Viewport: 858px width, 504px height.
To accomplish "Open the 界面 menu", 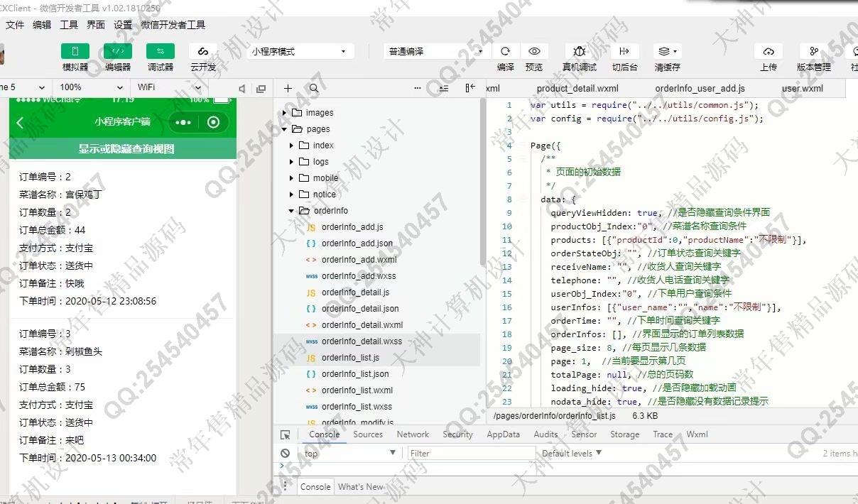I will pyautogui.click(x=96, y=25).
